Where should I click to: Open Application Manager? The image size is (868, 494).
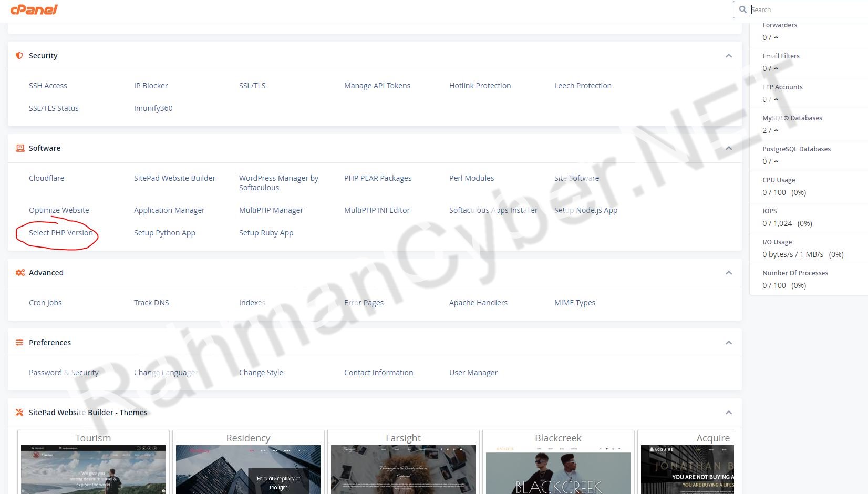coord(169,210)
